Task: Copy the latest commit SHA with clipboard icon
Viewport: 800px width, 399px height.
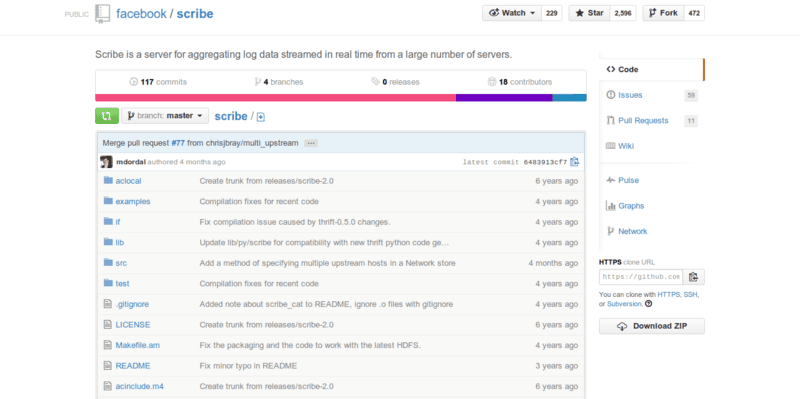Action: click(x=574, y=162)
